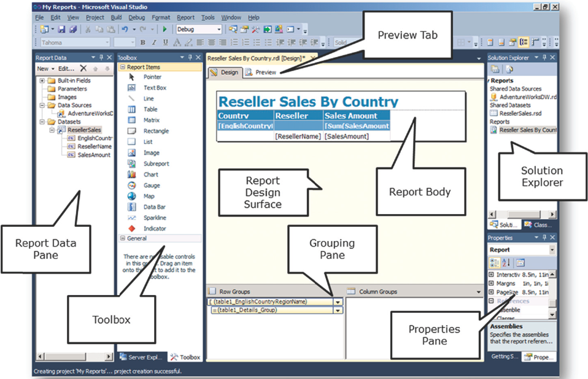Toggle italic formatting in the toolbar

pyautogui.click(x=153, y=43)
